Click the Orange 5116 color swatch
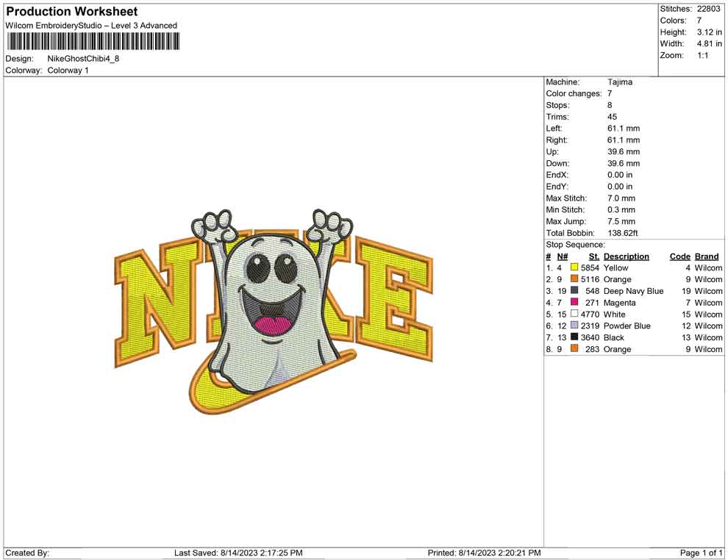Viewport: 728px width, 560px height. point(574,279)
